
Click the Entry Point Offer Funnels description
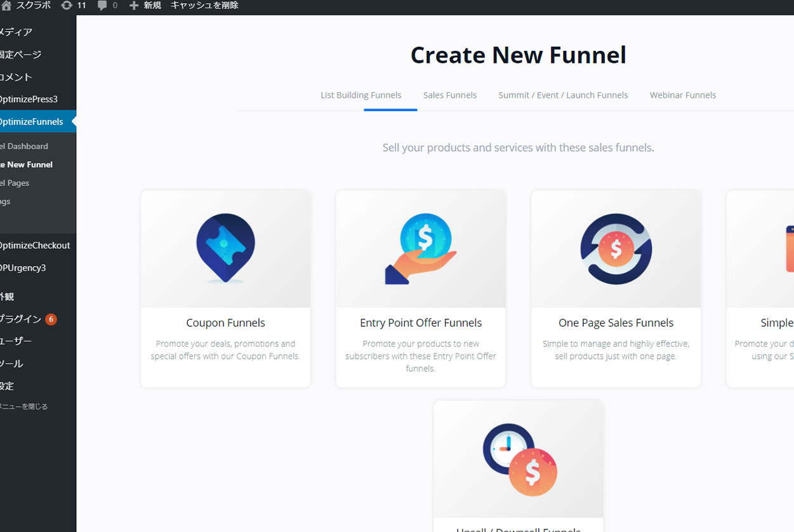[421, 356]
